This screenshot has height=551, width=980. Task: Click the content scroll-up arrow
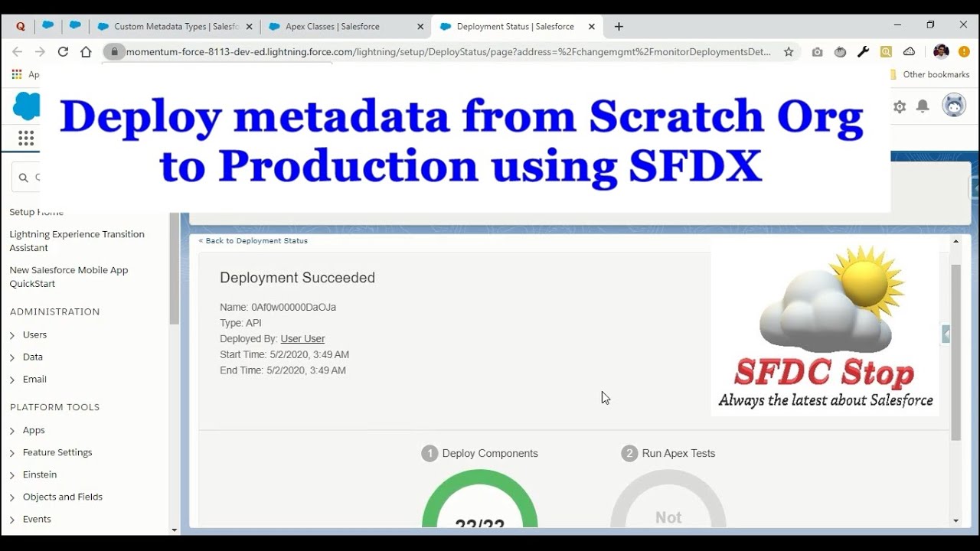955,241
